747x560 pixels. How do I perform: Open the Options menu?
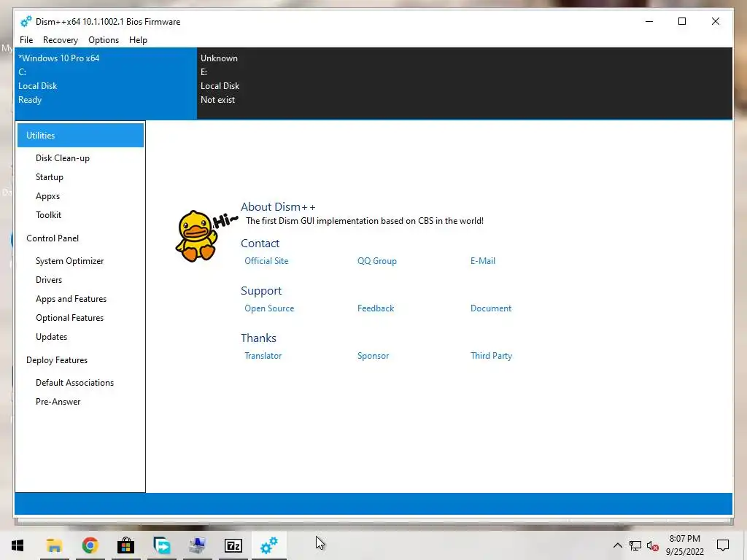pyautogui.click(x=104, y=40)
